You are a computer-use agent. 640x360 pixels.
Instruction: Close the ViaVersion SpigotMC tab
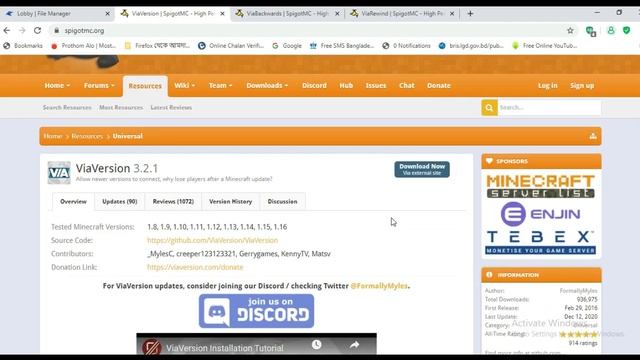click(222, 13)
